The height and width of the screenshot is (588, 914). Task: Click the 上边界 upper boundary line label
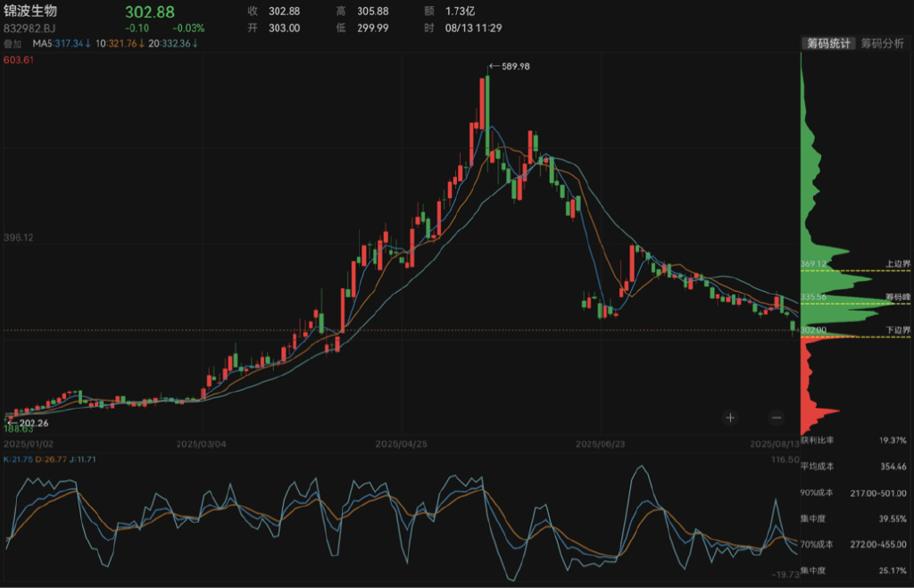896,264
